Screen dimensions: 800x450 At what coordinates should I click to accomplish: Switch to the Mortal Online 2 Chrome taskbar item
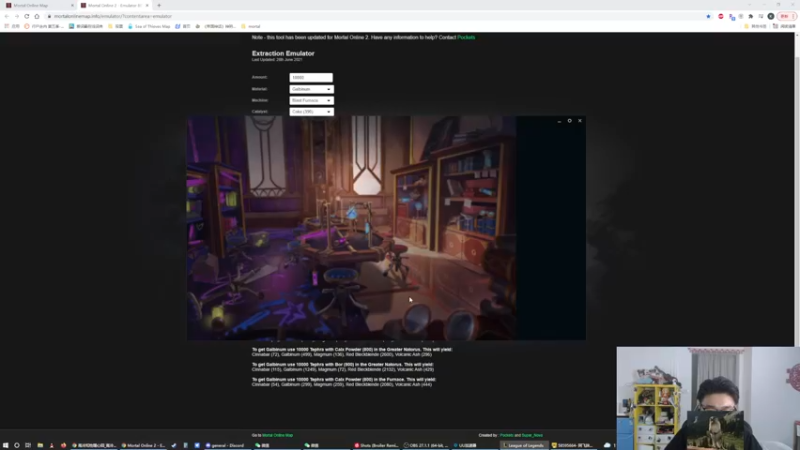[144, 445]
